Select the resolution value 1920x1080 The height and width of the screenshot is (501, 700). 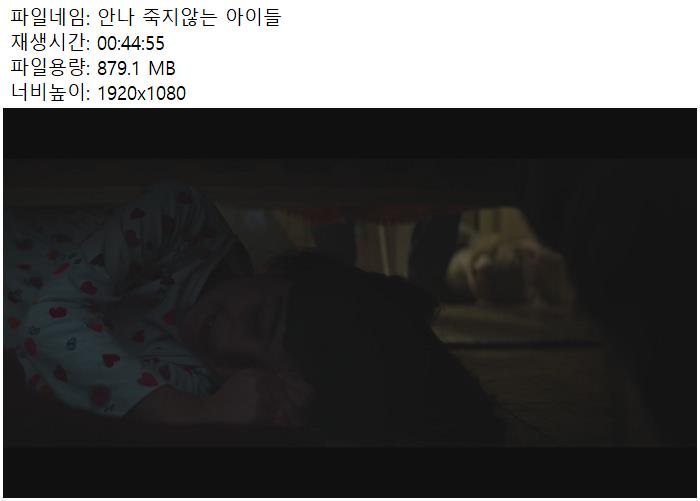[x=142, y=93]
